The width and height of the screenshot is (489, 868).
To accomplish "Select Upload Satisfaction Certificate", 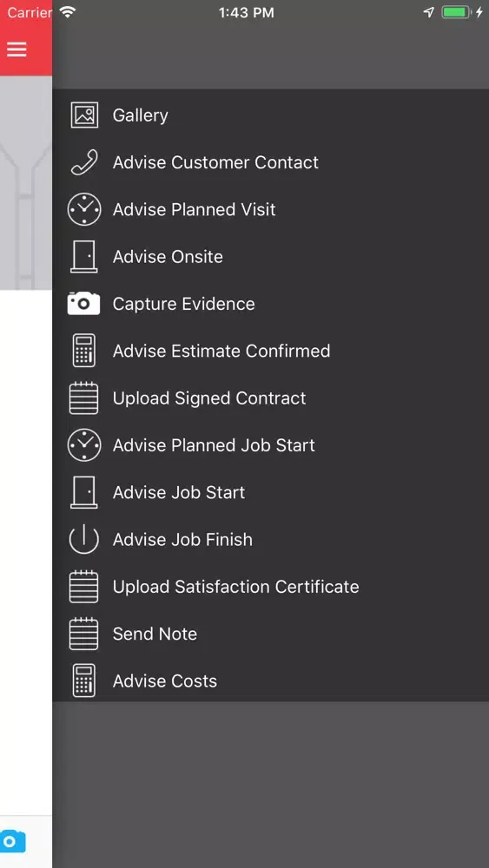I will [270, 586].
